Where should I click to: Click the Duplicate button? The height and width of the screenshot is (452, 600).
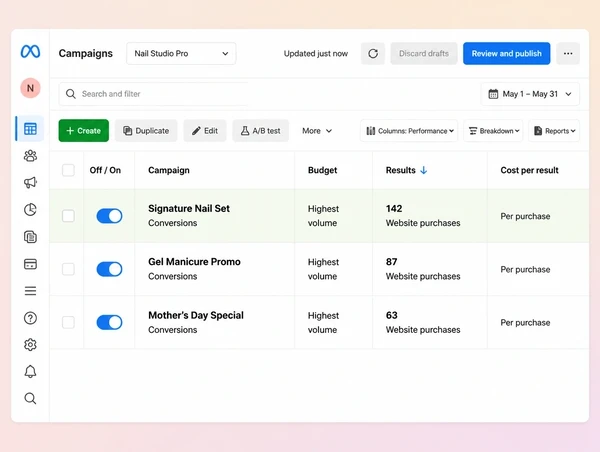146,131
